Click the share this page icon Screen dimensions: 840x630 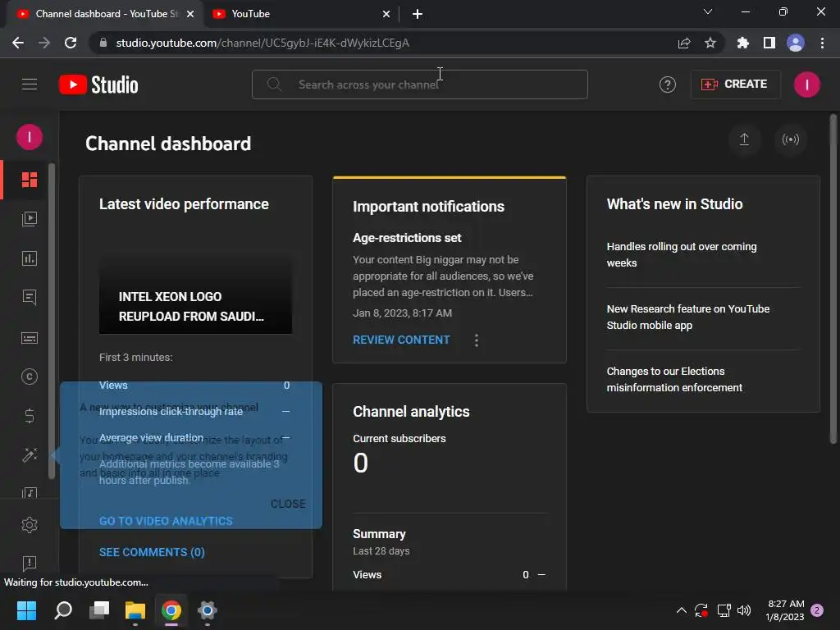tap(684, 43)
